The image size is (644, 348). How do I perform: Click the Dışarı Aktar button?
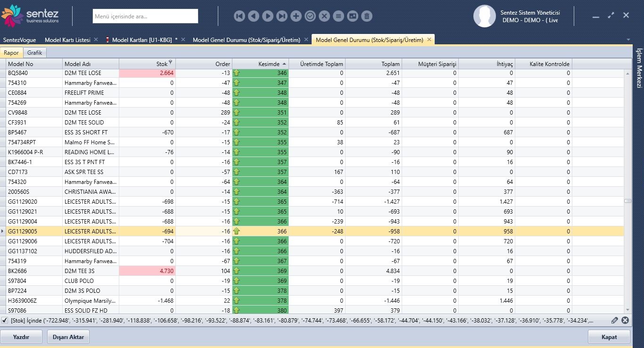tap(68, 337)
